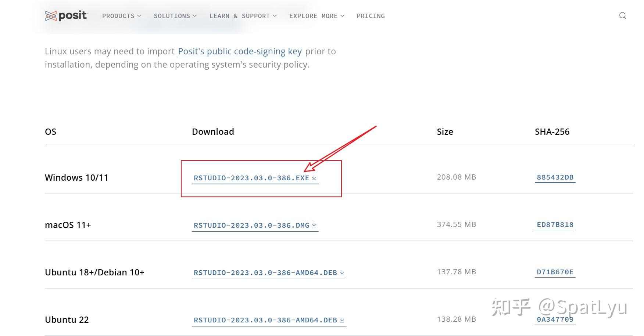Click the Posit logo
Viewport: 644px width, 336px height.
pos(67,16)
